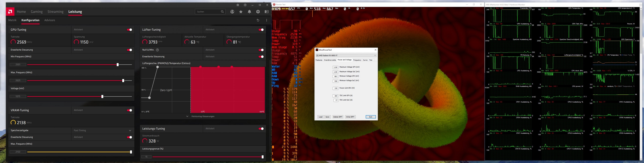Click the Maximum Voltage GFX (mV) field
The width and height of the screenshot is (644, 163).
point(335,67)
